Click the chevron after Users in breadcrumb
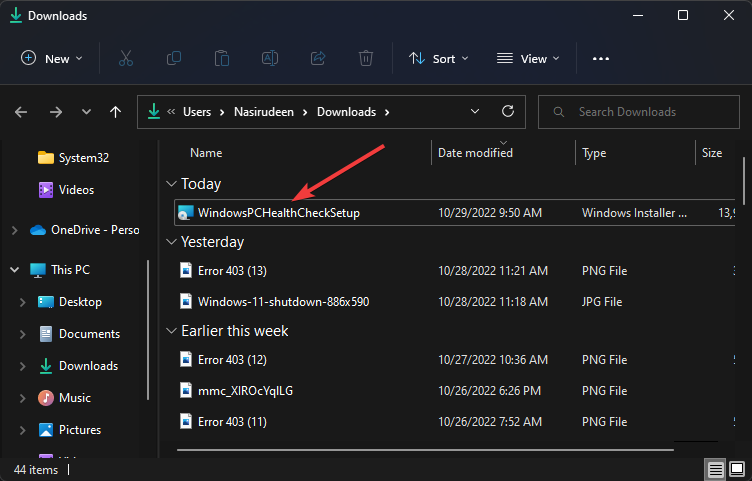This screenshot has height=481, width=752. (x=222, y=112)
